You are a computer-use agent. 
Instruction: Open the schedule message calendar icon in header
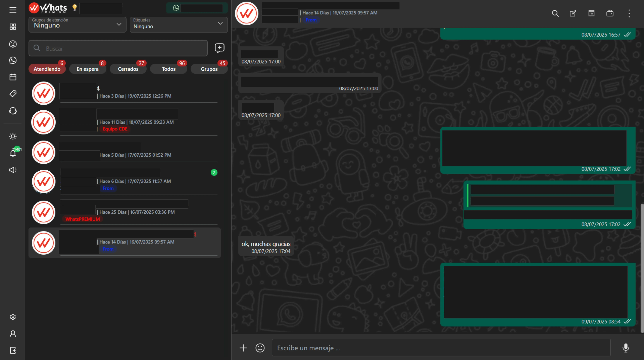point(591,13)
